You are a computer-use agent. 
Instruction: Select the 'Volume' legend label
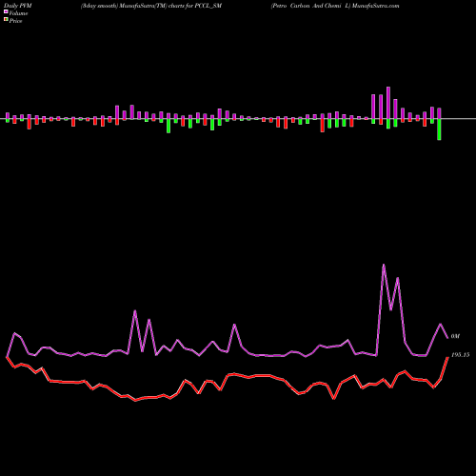click(x=18, y=13)
